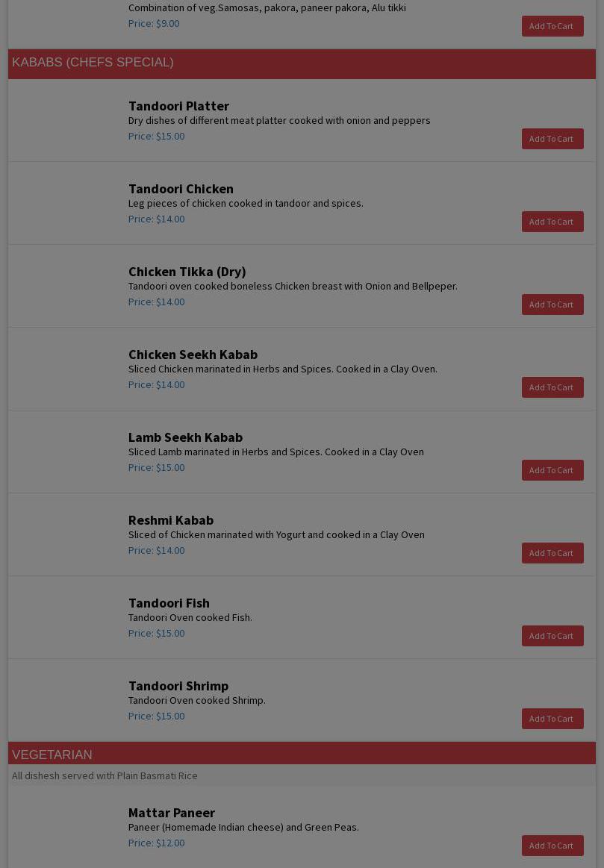Image resolution: width=604 pixels, height=868 pixels.
Task: Add Tandoori Fish to cart
Action: click(x=552, y=636)
